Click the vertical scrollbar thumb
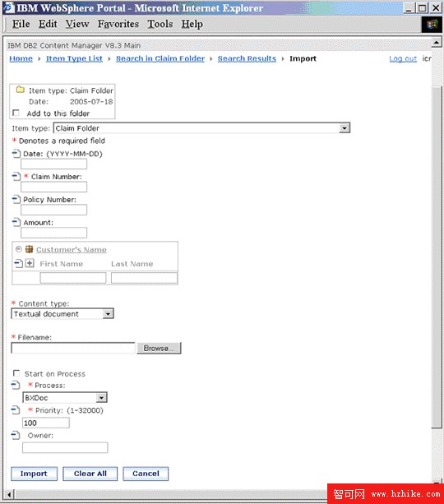Image resolution: width=444 pixels, height=504 pixels. 437,257
